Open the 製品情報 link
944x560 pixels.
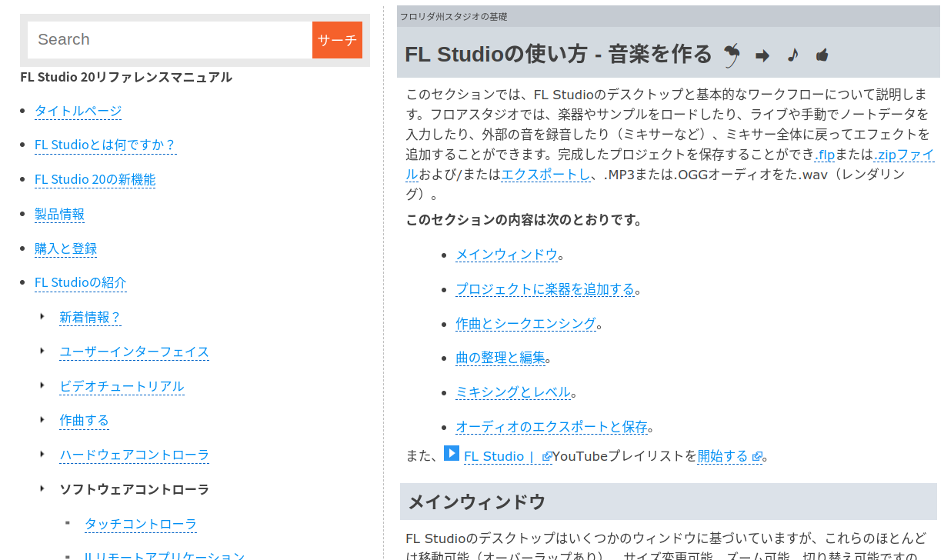point(59,214)
